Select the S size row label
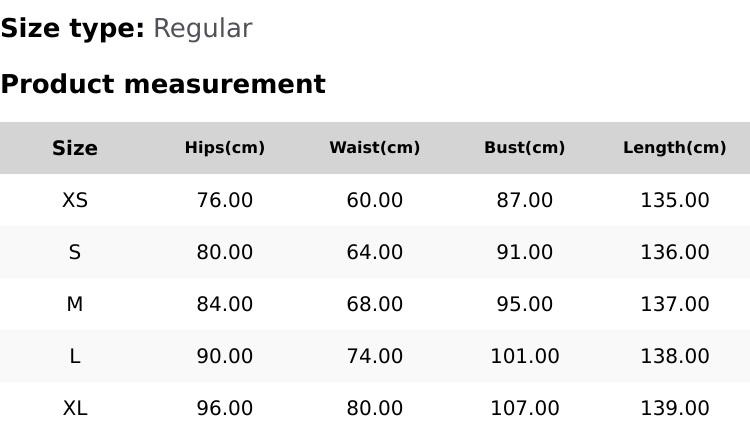The width and height of the screenshot is (750, 434). click(75, 252)
